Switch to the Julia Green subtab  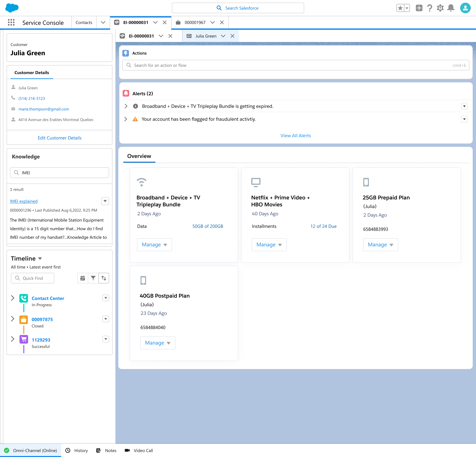point(206,36)
